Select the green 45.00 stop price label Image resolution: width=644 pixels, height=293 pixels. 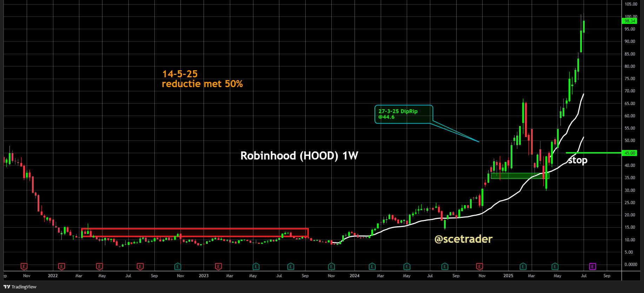pos(630,153)
